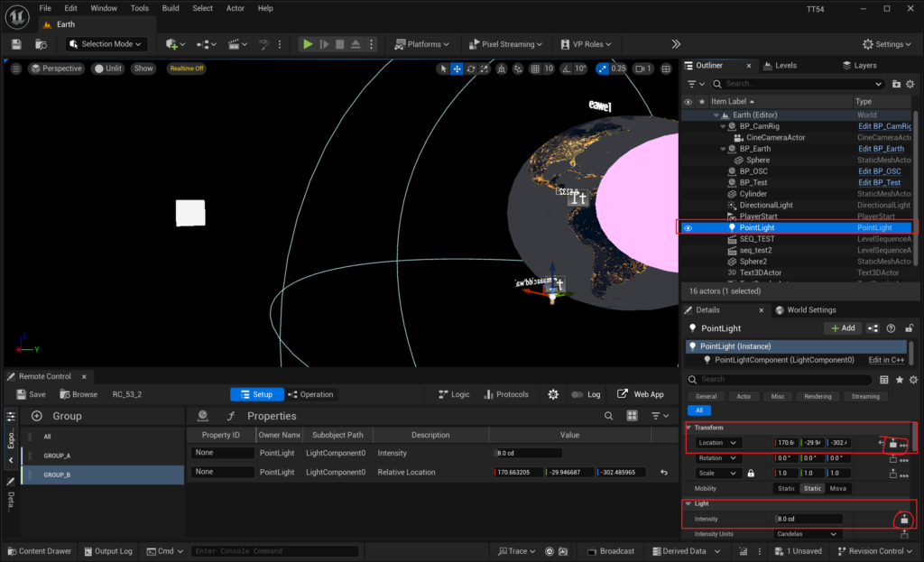Open the Edit BP_Earth link in Outliner

[x=881, y=149]
